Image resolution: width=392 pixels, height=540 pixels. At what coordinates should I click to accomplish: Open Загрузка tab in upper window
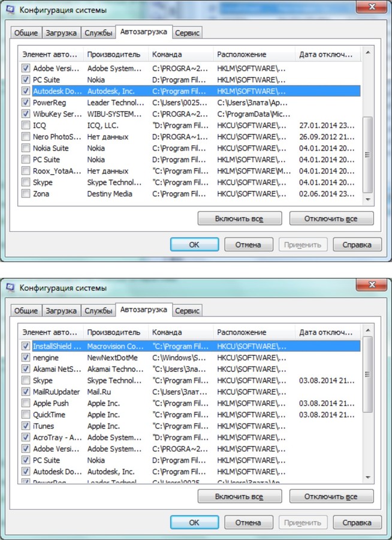pyautogui.click(x=61, y=33)
